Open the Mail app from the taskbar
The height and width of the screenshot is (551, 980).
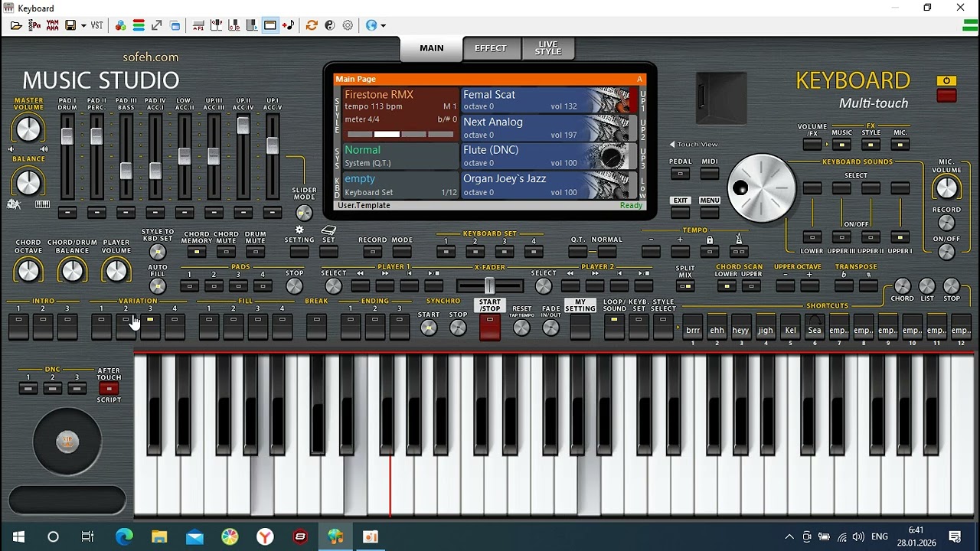click(194, 536)
